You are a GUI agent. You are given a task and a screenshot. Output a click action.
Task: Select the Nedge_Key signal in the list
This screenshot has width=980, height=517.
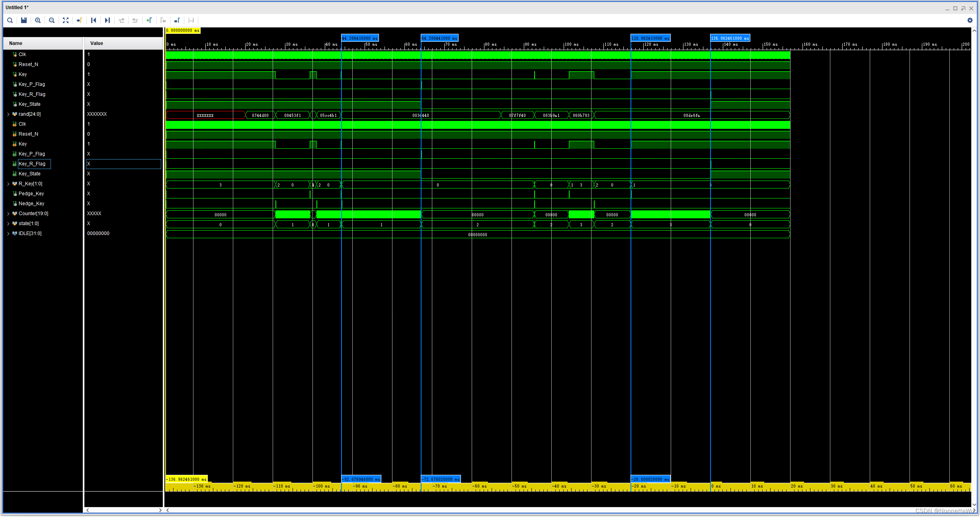[31, 204]
